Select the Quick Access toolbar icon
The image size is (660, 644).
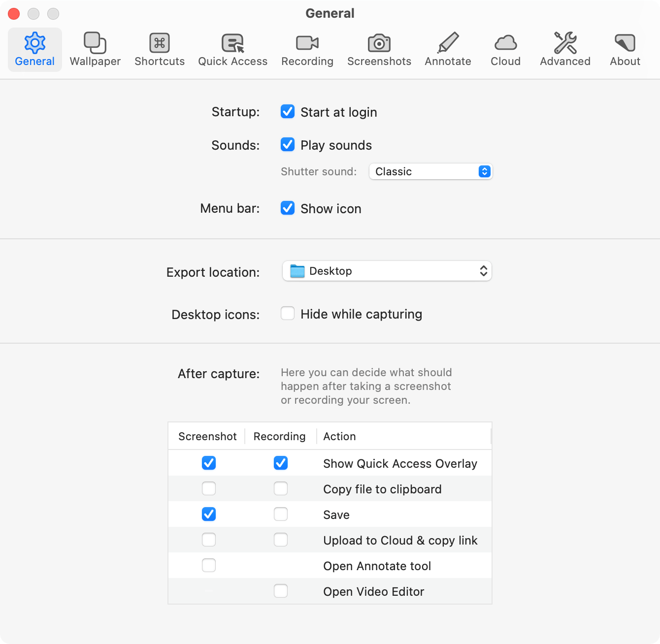tap(232, 43)
